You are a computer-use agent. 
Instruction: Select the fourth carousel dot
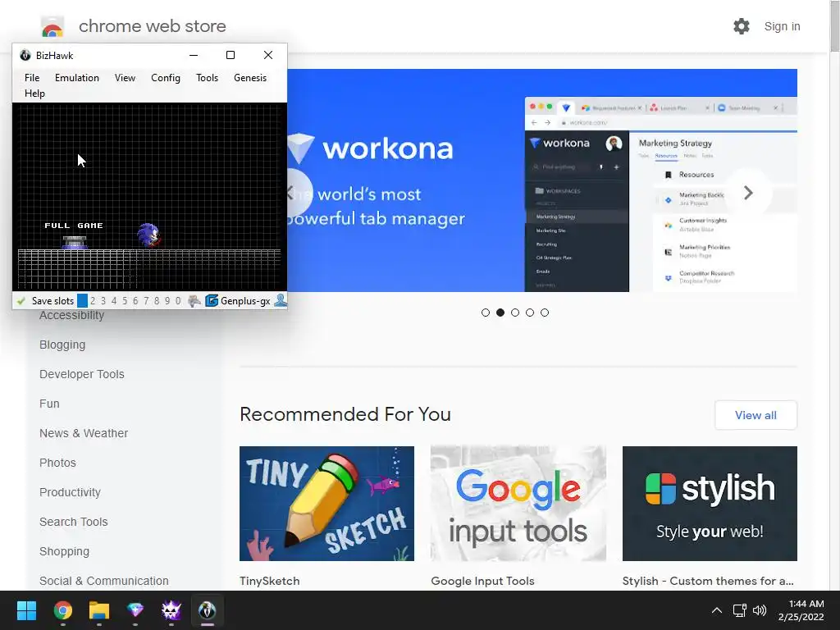coord(530,313)
